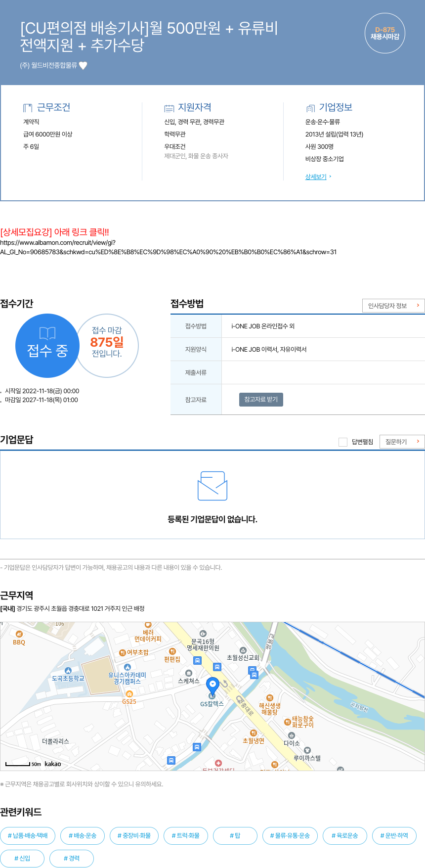Open the albamon recruitment URL link
Image resolution: width=425 pixels, height=868 pixels.
168,247
